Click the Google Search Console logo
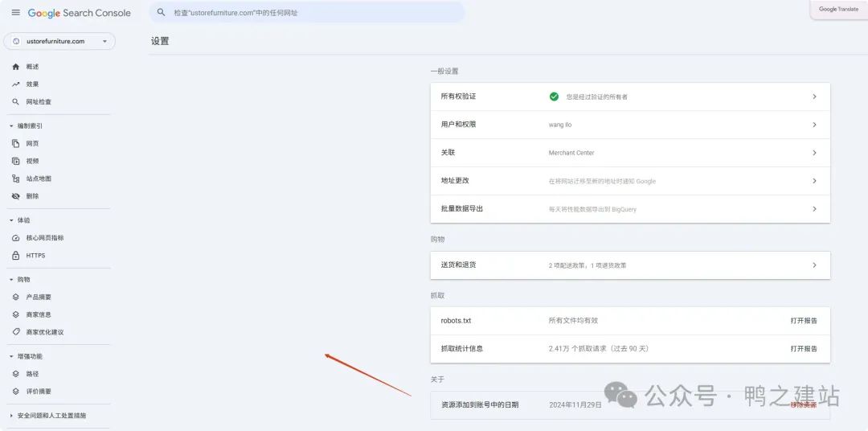This screenshot has height=431, width=868. pos(79,13)
